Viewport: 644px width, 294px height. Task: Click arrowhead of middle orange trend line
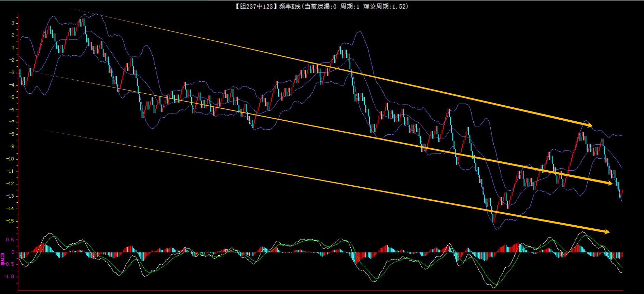tap(610, 183)
